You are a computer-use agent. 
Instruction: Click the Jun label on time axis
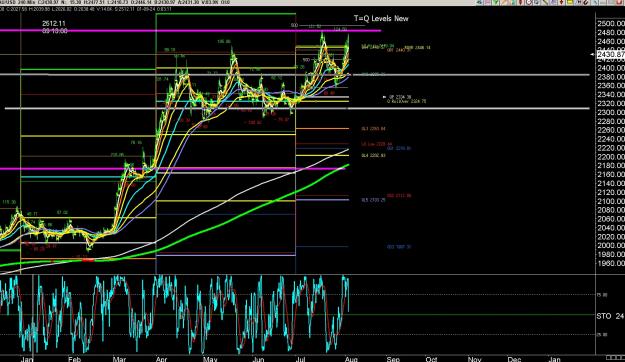[259, 359]
